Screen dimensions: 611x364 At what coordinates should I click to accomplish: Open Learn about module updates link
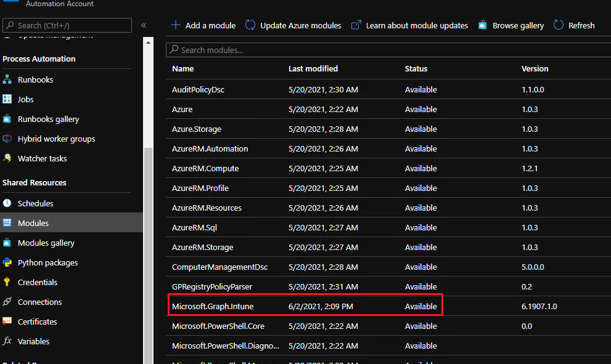click(x=417, y=25)
